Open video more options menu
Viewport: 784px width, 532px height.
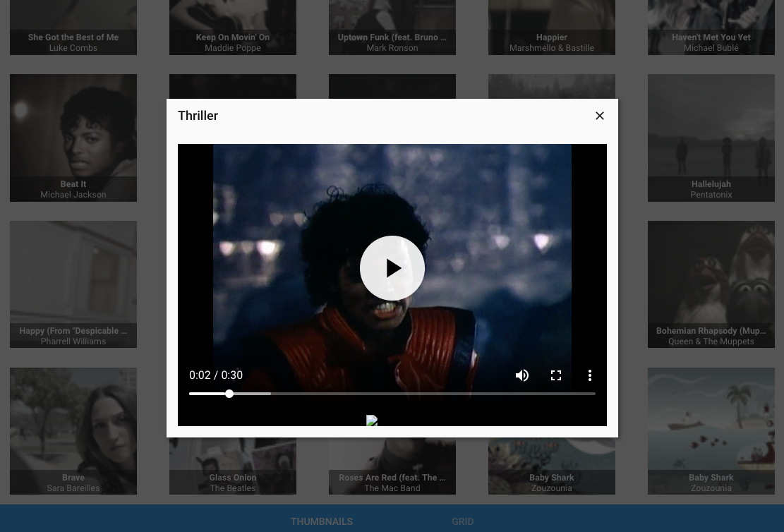[590, 375]
